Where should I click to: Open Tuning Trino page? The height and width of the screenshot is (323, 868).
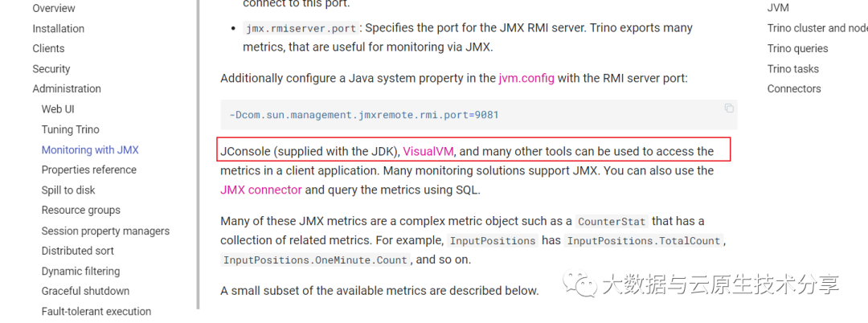70,130
